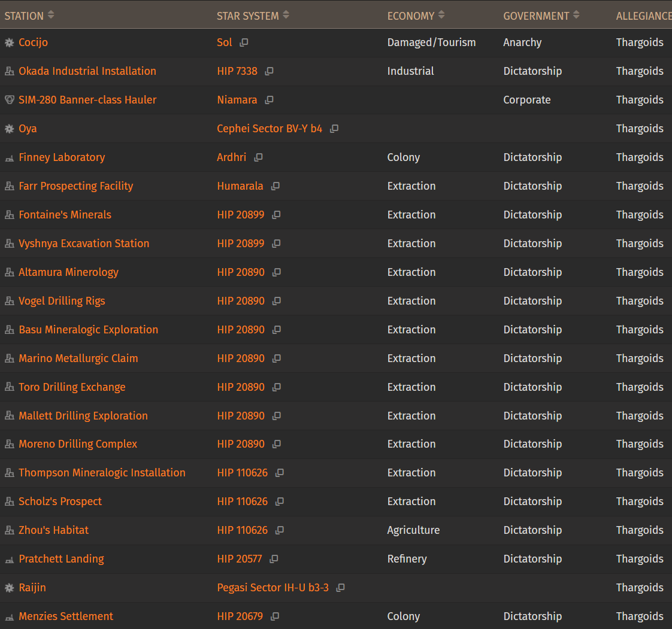This screenshot has width=672, height=629.
Task: Copy Cephei Sector BV-Y b4 name icon
Action: (x=334, y=129)
